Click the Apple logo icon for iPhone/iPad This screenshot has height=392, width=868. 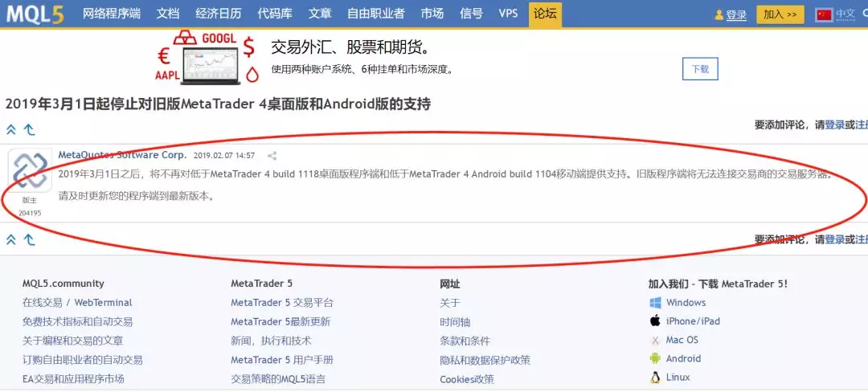[x=656, y=321]
